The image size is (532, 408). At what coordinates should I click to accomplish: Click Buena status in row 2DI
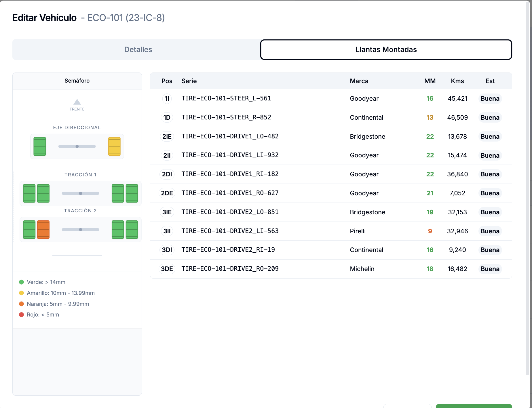[490, 174]
